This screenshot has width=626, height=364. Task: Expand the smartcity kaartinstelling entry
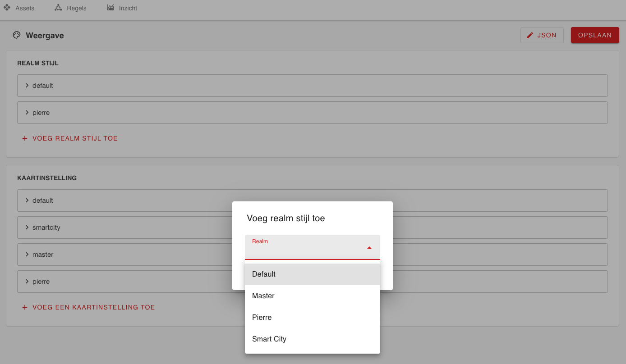pos(27,227)
